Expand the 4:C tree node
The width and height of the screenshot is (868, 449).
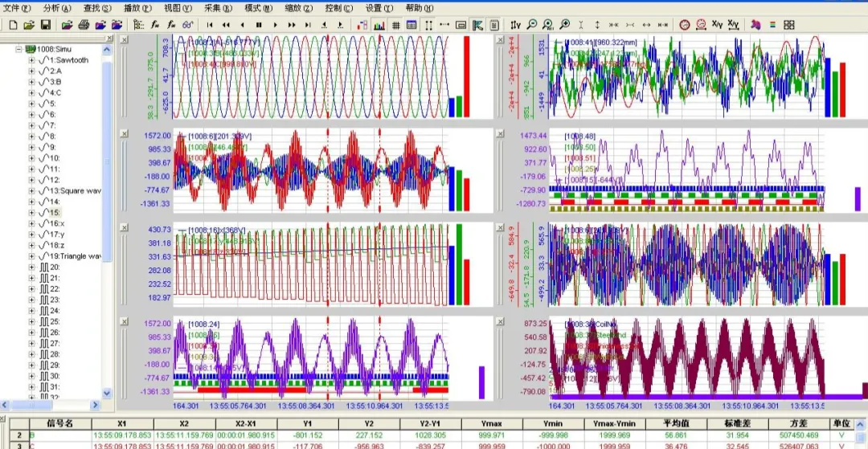click(31, 92)
